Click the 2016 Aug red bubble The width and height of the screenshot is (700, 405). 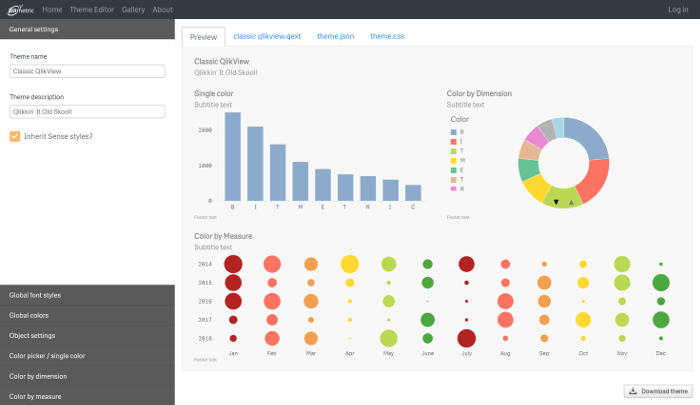[505, 301]
